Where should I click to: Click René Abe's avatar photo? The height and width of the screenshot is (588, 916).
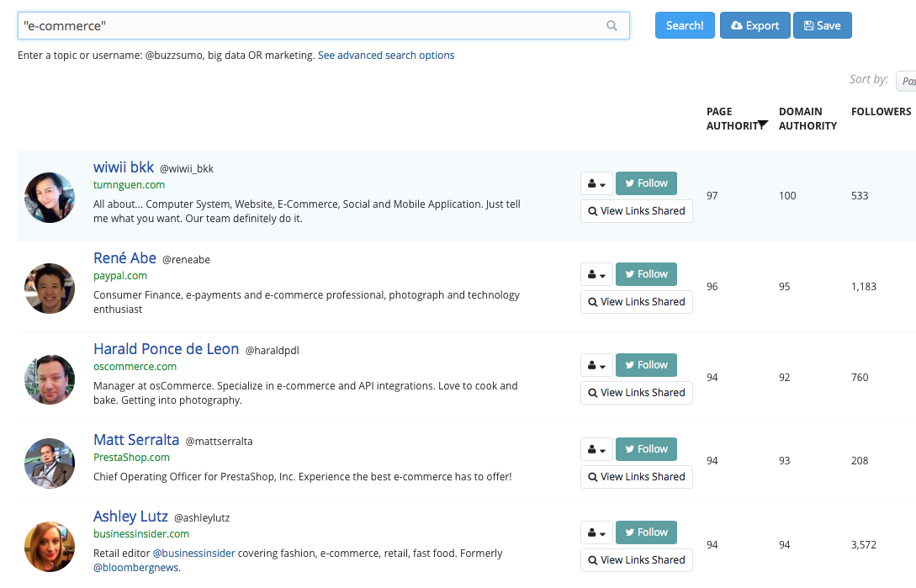50,289
